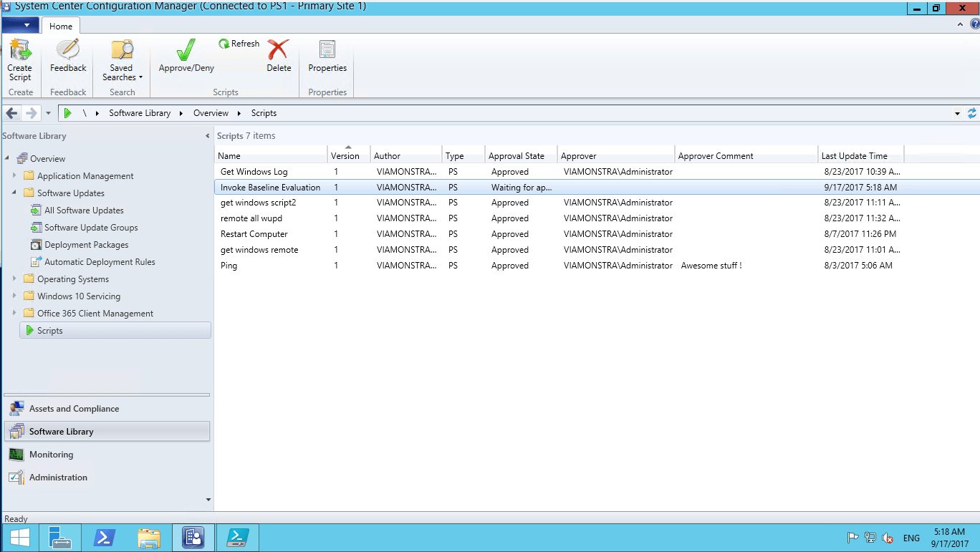
Task: Collapse the ribbon with the arrow
Action: coord(961,24)
